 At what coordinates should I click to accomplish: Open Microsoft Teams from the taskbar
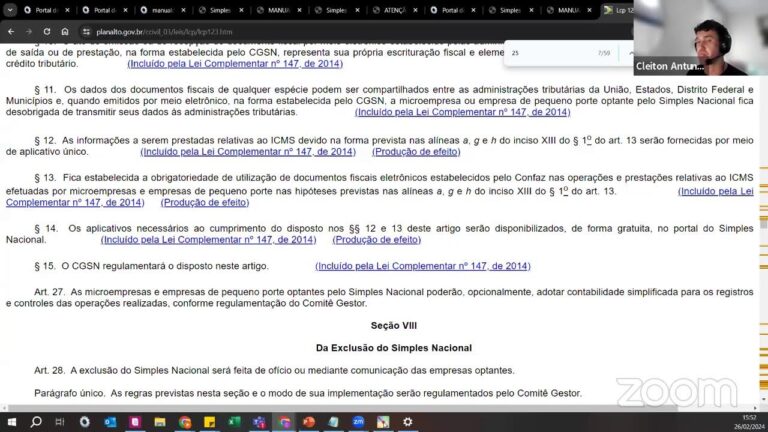(259, 422)
